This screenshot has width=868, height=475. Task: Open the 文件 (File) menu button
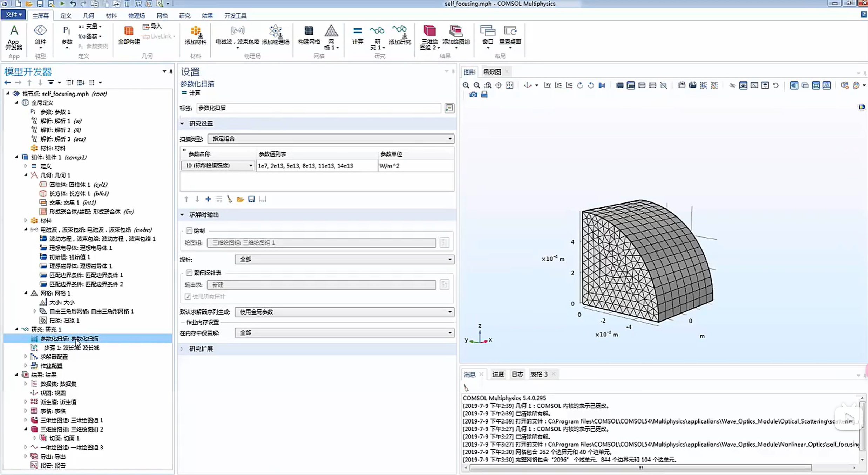(x=13, y=15)
